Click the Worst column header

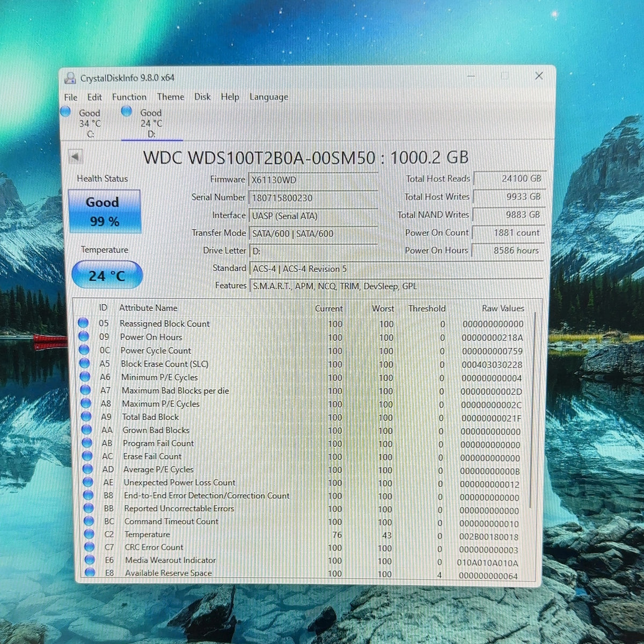[x=383, y=309]
